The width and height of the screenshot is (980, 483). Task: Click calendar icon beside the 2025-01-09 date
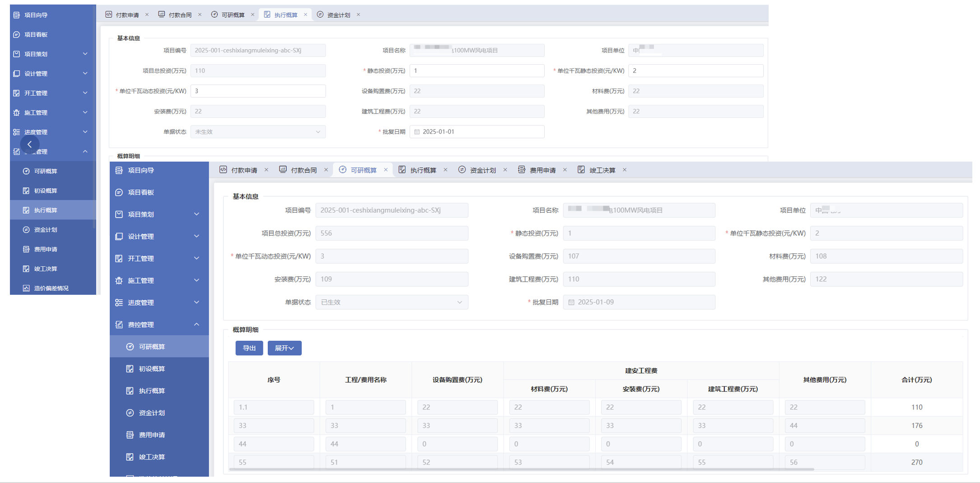[x=571, y=302]
